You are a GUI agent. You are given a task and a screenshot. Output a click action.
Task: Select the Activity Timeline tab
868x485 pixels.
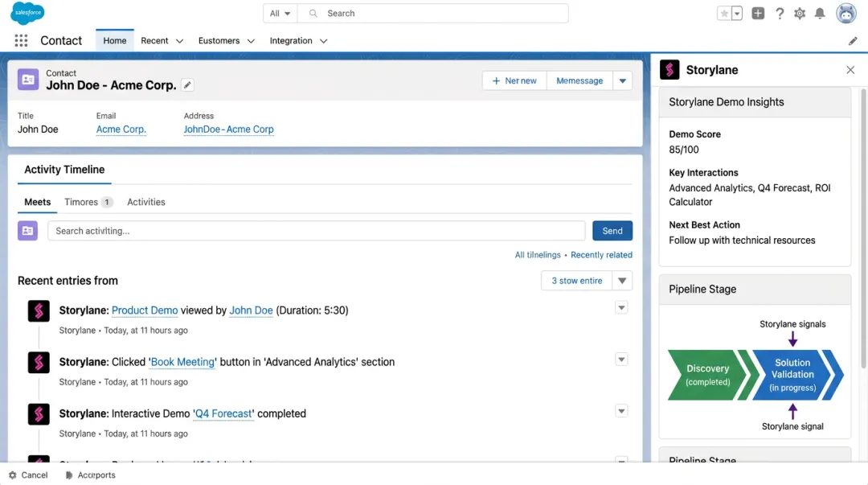coord(64,170)
